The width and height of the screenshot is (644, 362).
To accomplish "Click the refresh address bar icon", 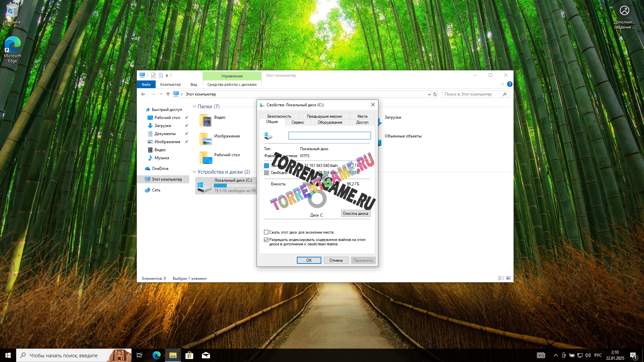I will pos(435,94).
